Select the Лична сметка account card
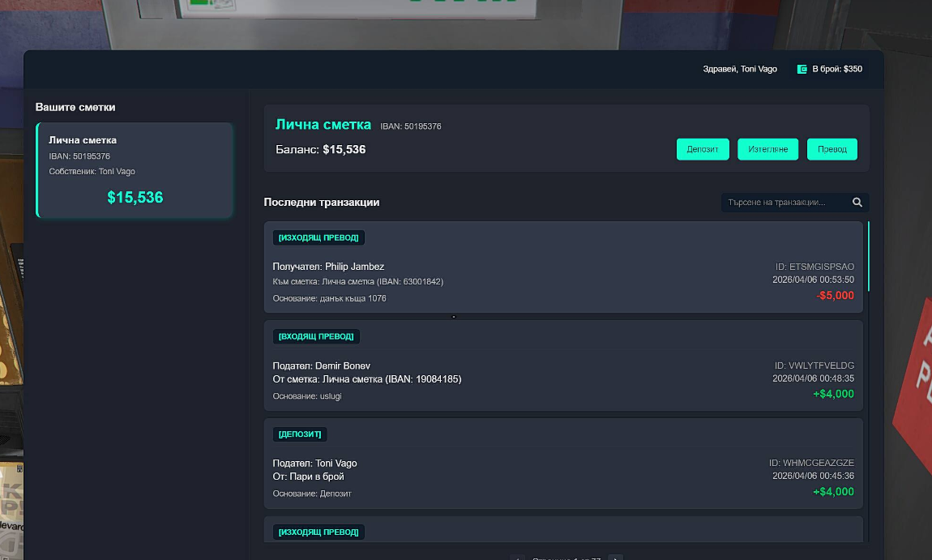Screen dimensions: 932x560 coord(135,170)
